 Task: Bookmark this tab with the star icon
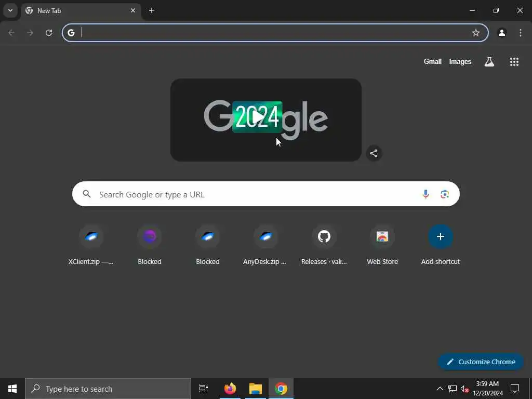pyautogui.click(x=476, y=33)
